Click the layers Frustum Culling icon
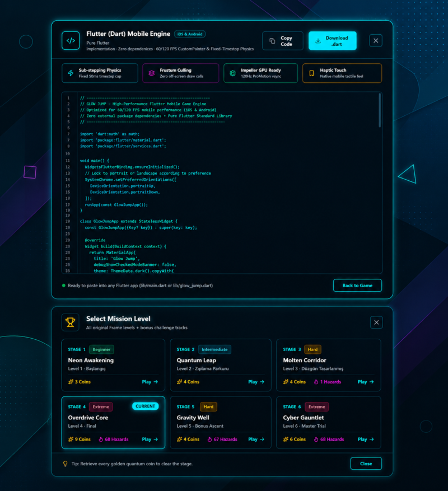Viewport: 448px width, 491px height. coord(152,73)
